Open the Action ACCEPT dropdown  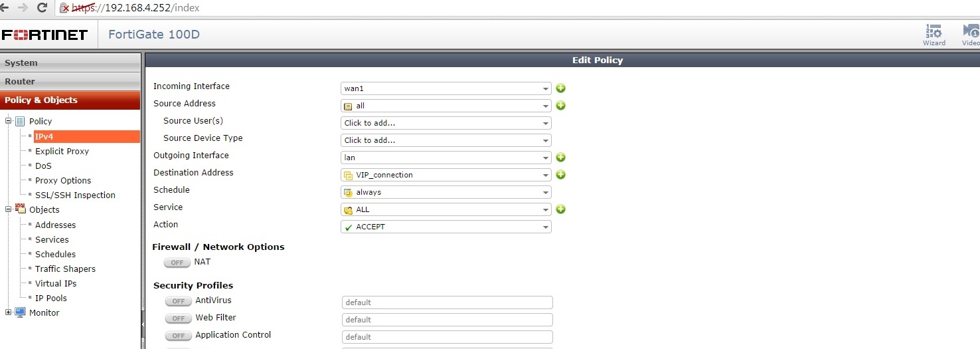click(446, 227)
